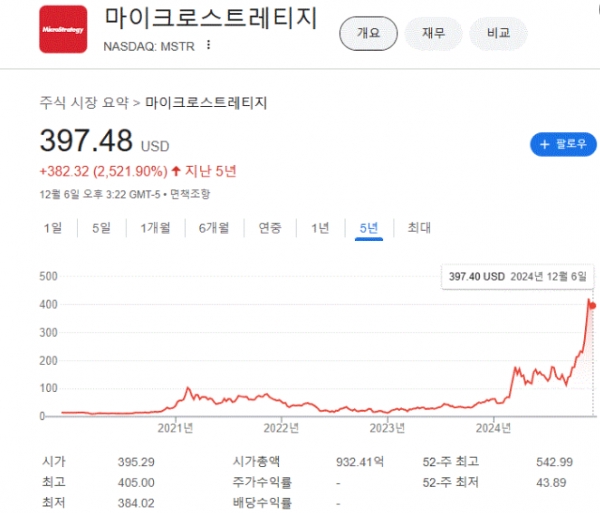Open the three-dot menu next to NASDAQ: MSTR

(209, 45)
